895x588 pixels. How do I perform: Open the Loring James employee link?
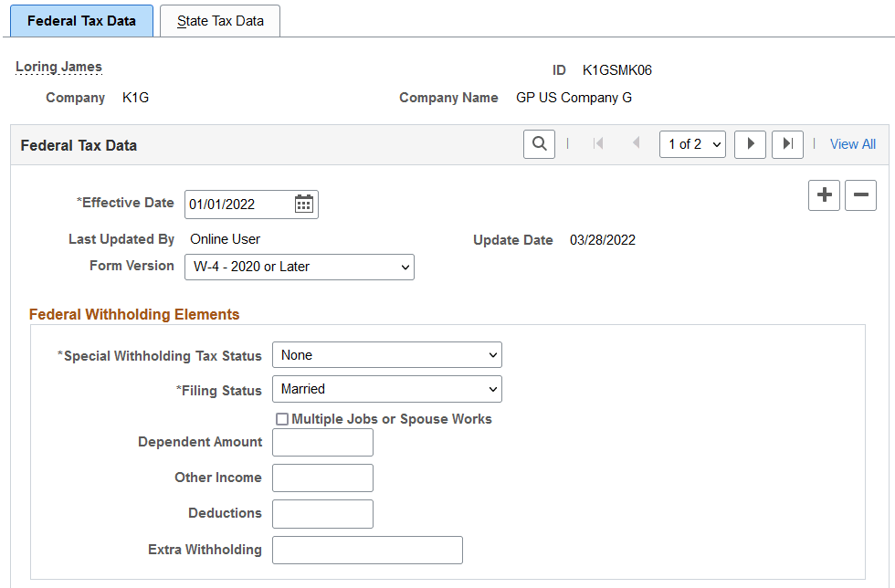point(58,66)
